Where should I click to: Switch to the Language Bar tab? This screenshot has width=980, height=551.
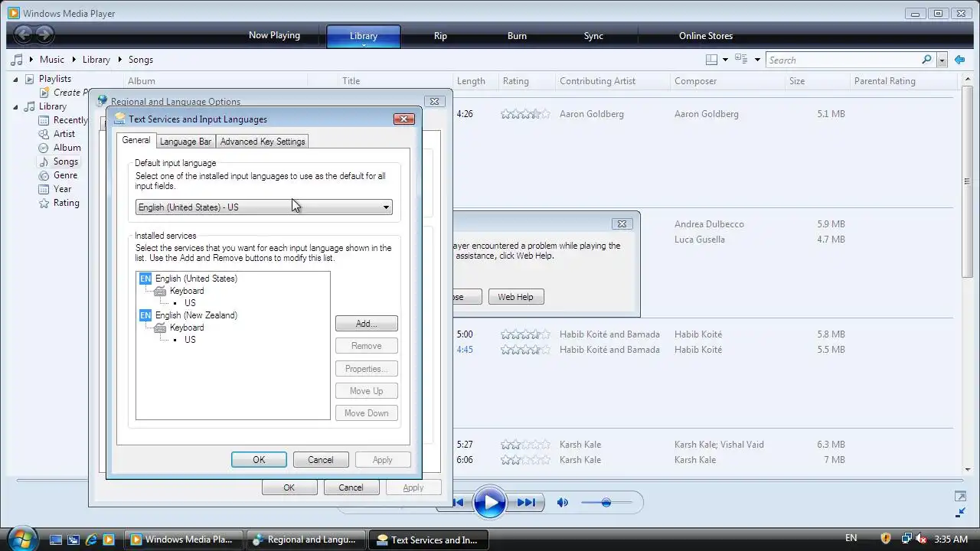pos(185,142)
